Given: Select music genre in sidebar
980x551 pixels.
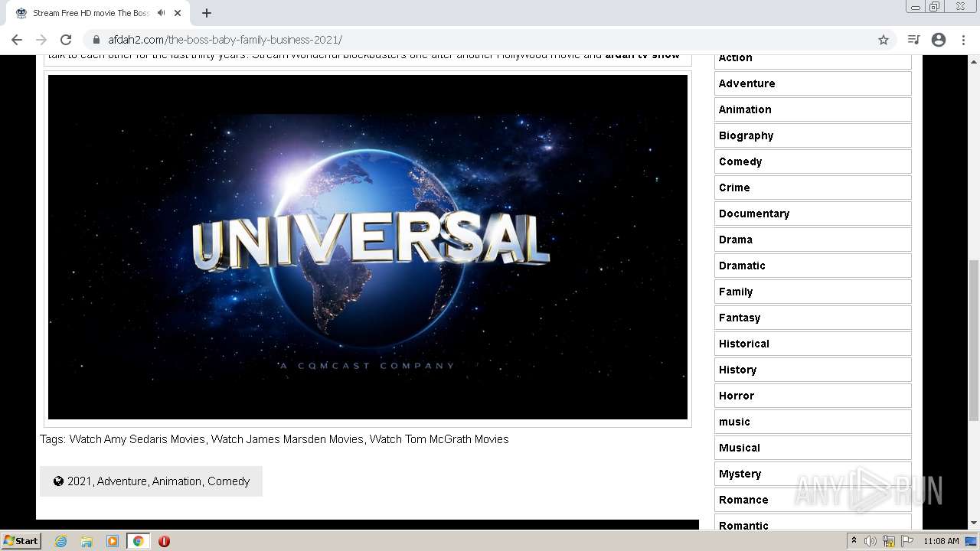Looking at the screenshot, I should [812, 422].
